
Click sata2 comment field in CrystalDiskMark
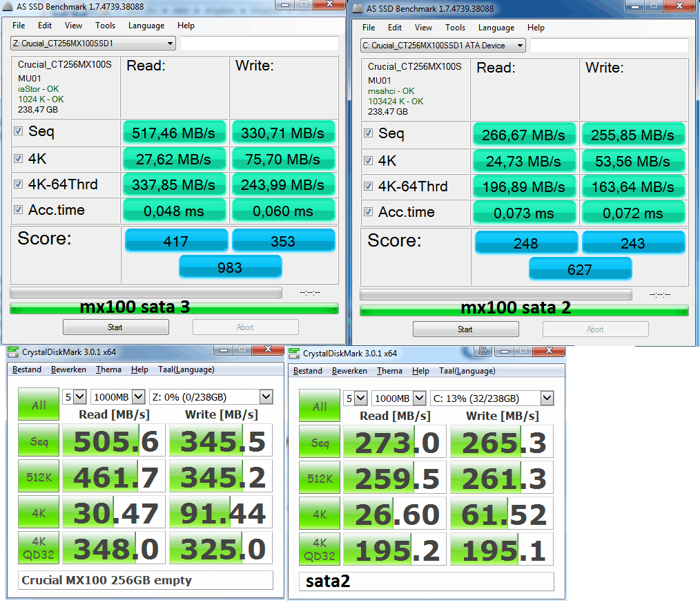coord(427,582)
